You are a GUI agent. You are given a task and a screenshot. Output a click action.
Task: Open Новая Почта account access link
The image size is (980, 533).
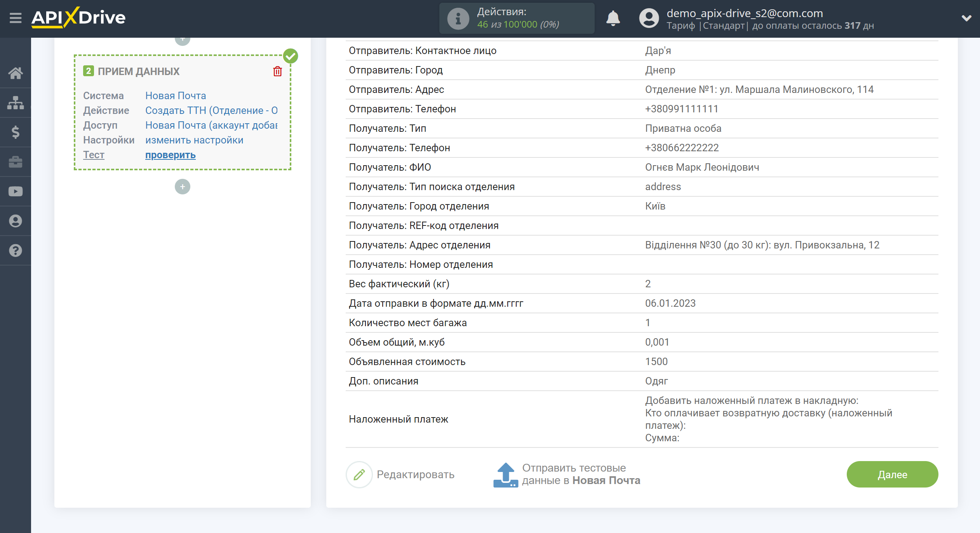pyautogui.click(x=212, y=125)
